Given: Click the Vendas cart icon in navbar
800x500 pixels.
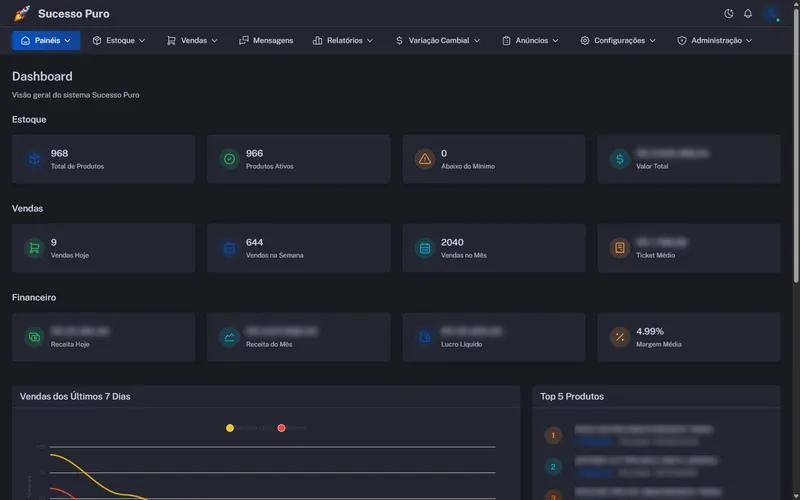Looking at the screenshot, I should [x=171, y=40].
